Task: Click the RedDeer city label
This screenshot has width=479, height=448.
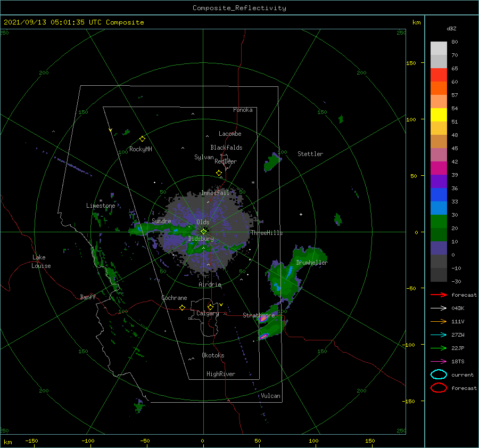Action: tap(226, 161)
